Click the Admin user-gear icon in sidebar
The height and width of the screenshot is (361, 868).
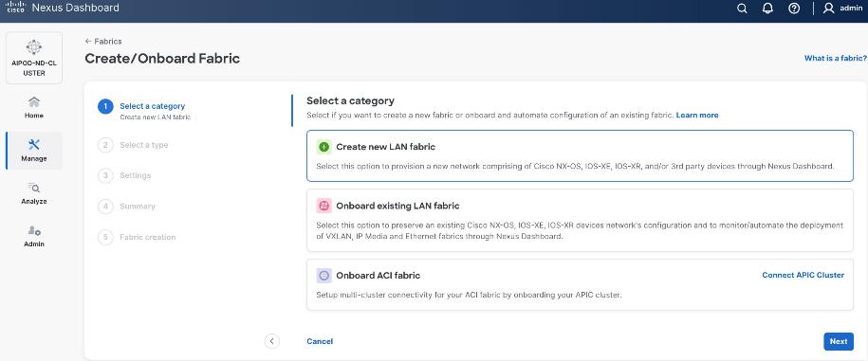pos(34,230)
